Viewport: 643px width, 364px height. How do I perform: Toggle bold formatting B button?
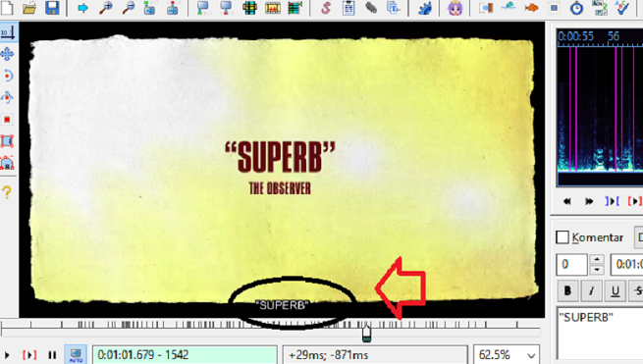[x=568, y=290]
